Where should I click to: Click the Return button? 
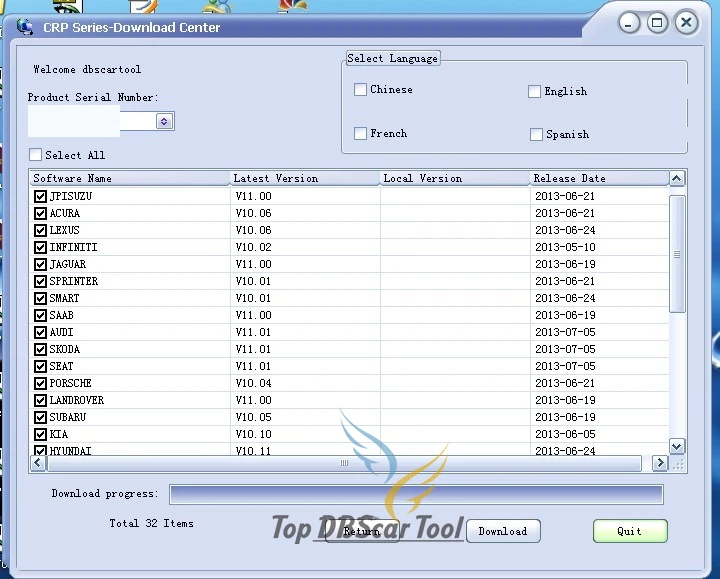[x=362, y=531]
